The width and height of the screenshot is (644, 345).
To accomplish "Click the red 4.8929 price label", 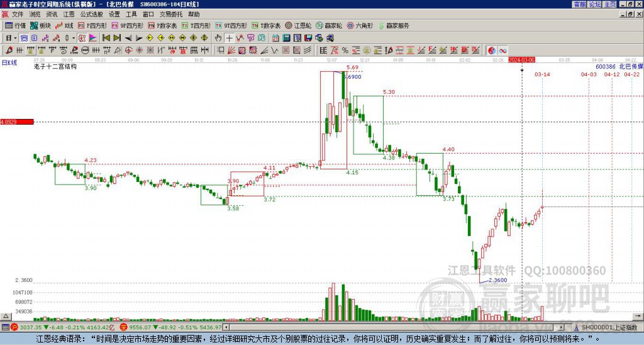I will [x=17, y=122].
